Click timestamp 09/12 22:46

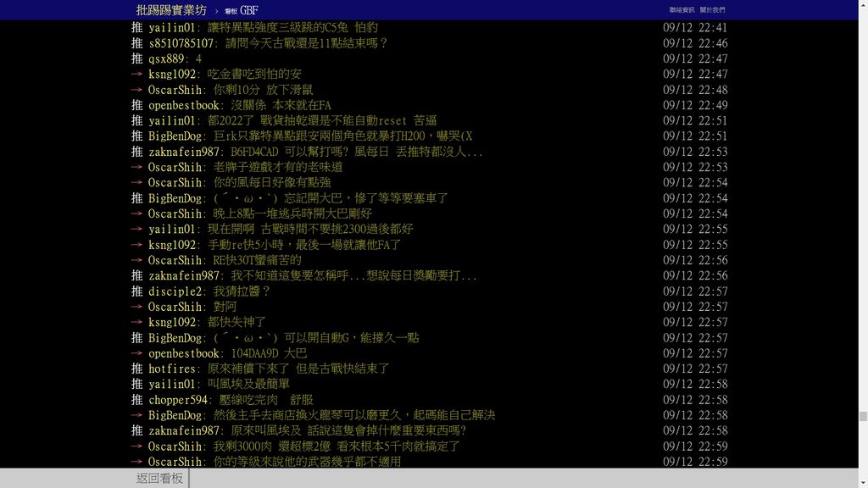(x=695, y=43)
